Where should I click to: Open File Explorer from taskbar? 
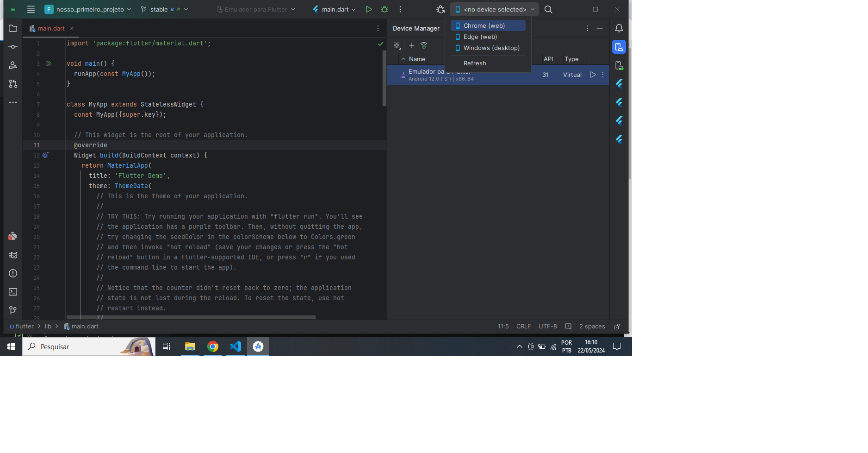pos(190,346)
